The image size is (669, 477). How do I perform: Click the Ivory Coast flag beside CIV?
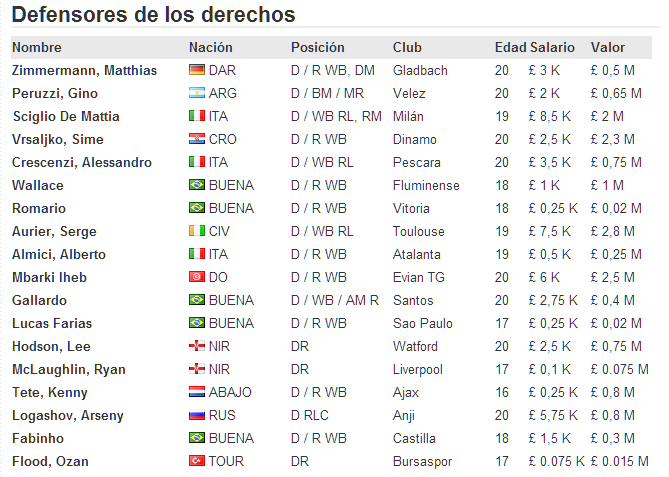197,231
